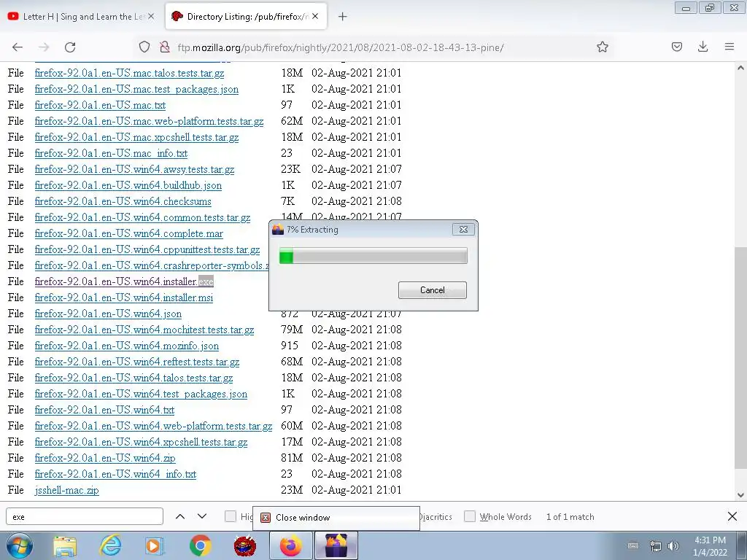The height and width of the screenshot is (560, 747).
Task: Open firefox-92.0a1.en-US.win64_info.txt link
Action: point(115,474)
